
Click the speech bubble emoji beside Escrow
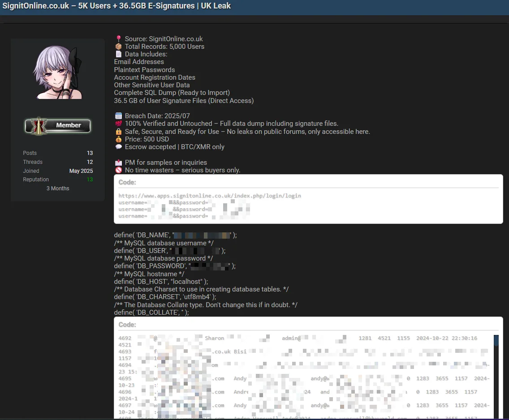tap(118, 147)
